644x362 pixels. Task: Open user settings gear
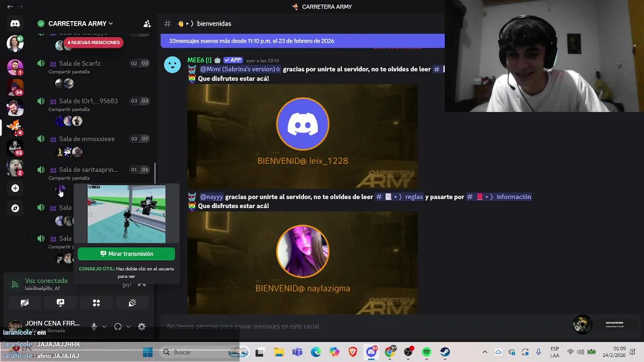point(142,326)
